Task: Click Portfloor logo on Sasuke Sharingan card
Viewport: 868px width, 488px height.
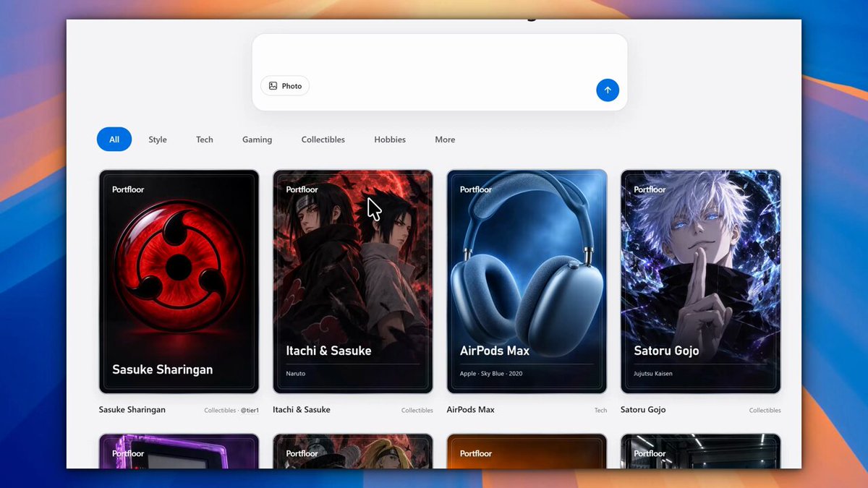Action: (x=128, y=189)
